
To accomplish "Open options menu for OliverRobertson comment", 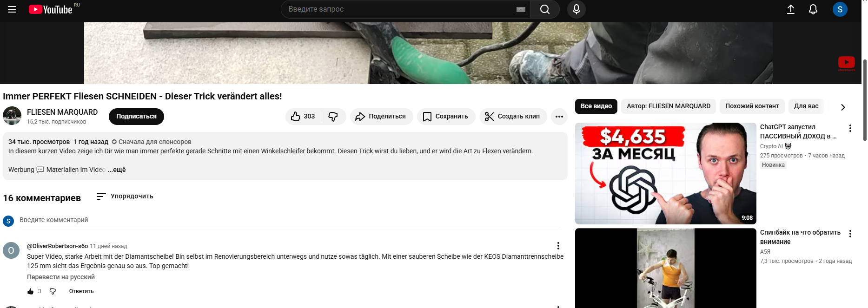I will (x=558, y=246).
